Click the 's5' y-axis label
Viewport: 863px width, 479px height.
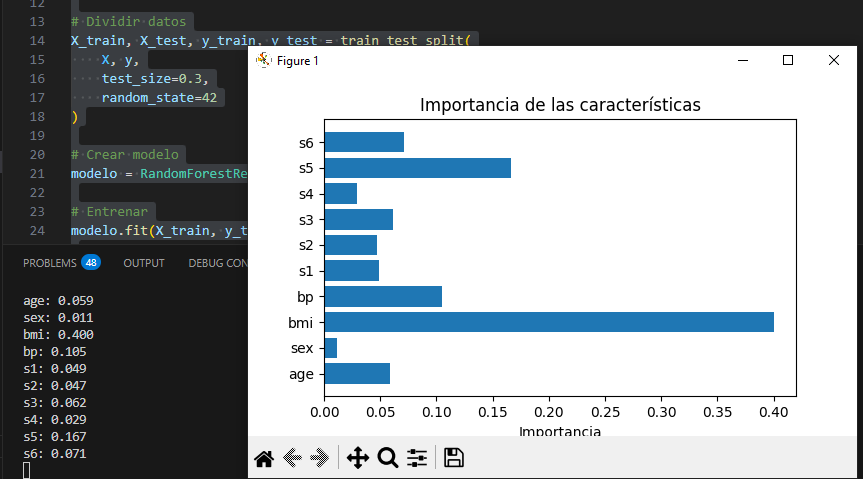306,168
